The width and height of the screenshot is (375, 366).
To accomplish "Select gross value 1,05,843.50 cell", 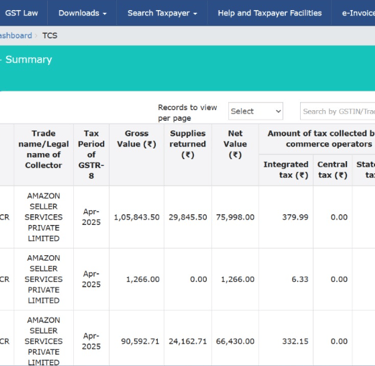I will coord(137,217).
